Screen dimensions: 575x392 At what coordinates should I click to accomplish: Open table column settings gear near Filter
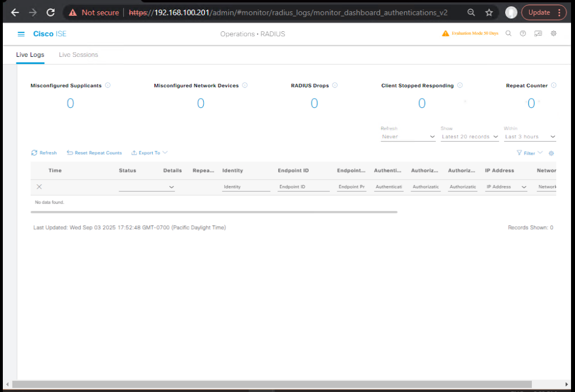(x=551, y=153)
